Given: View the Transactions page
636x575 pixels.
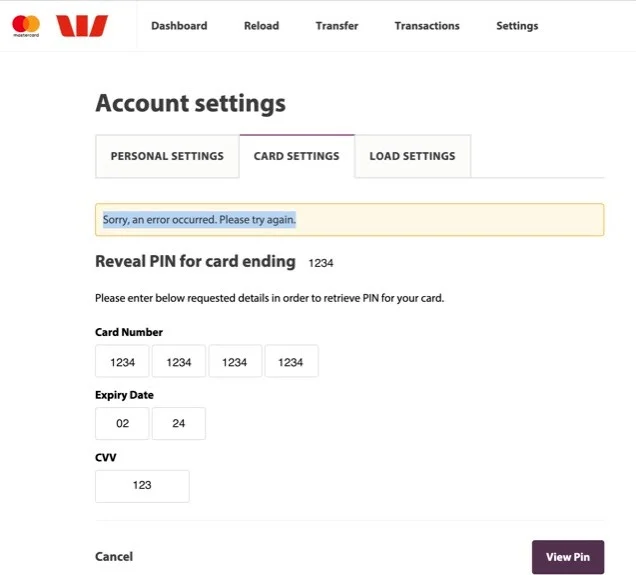Looking at the screenshot, I should pos(427,26).
